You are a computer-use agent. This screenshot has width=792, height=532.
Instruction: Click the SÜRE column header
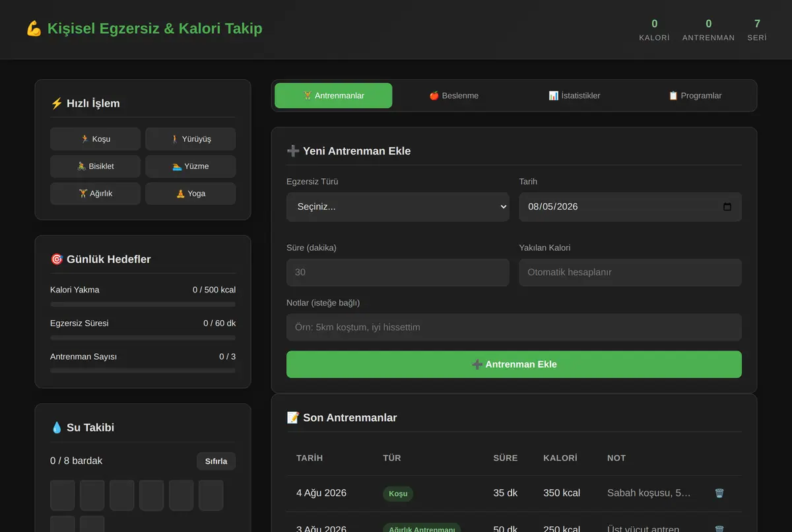coord(506,458)
